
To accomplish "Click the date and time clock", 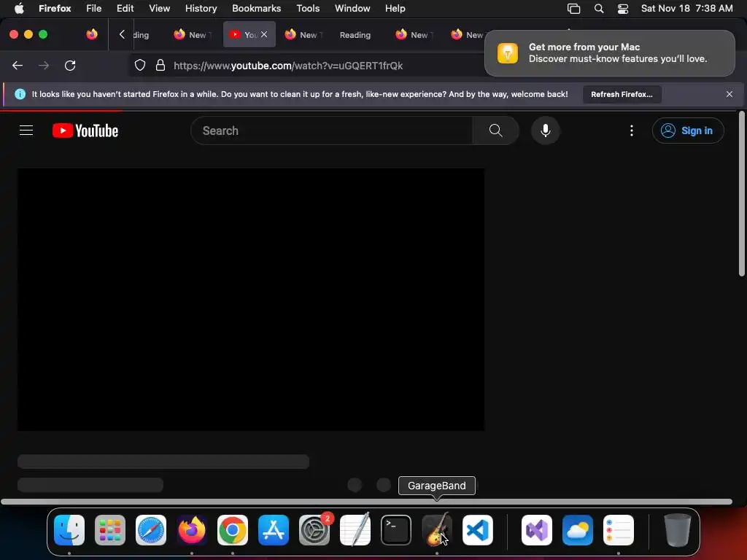I will coord(686,8).
